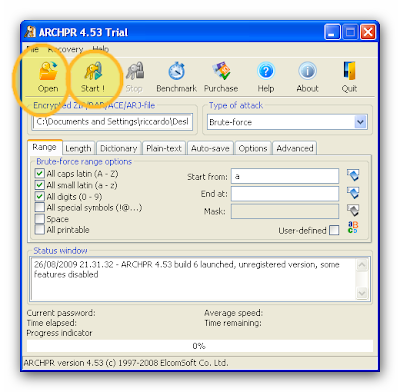Screen dimensions: 400x392
Task: Open the Help menu
Action: 101,49
